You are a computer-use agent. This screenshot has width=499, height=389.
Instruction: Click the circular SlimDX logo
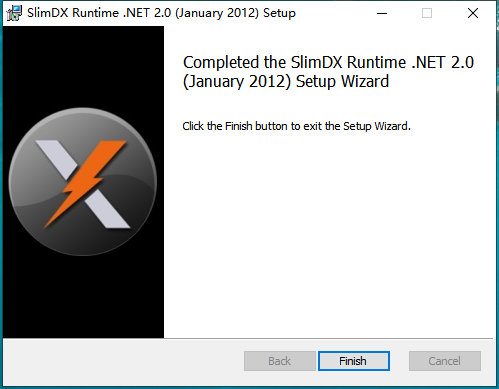(83, 182)
